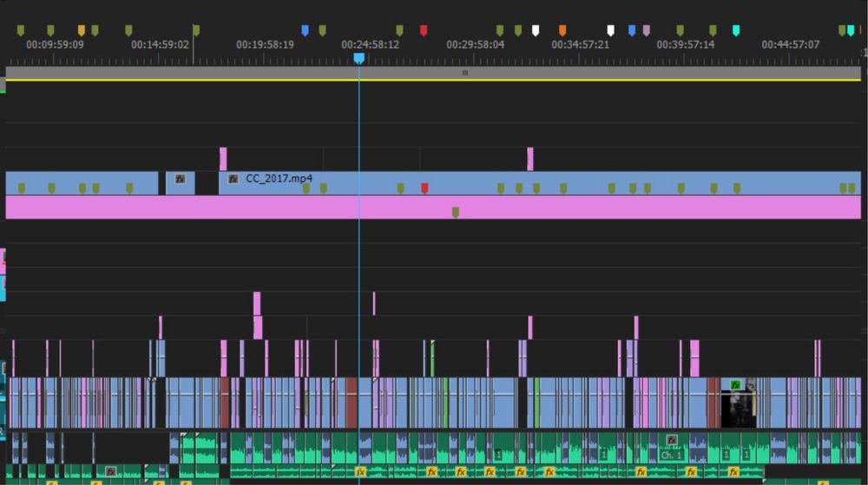Click the fx badge above the Ch. 1 audio label
Viewport: 868px width, 485px height.
[672, 440]
